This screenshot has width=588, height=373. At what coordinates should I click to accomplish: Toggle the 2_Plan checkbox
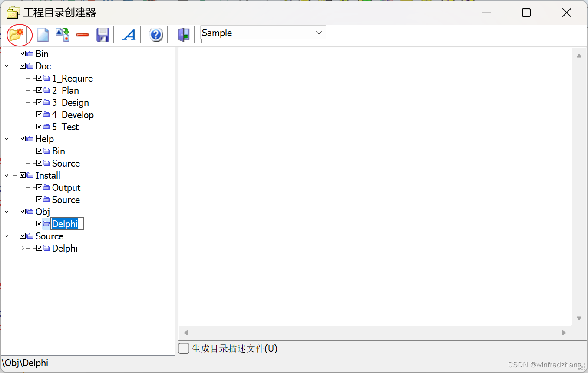point(40,90)
